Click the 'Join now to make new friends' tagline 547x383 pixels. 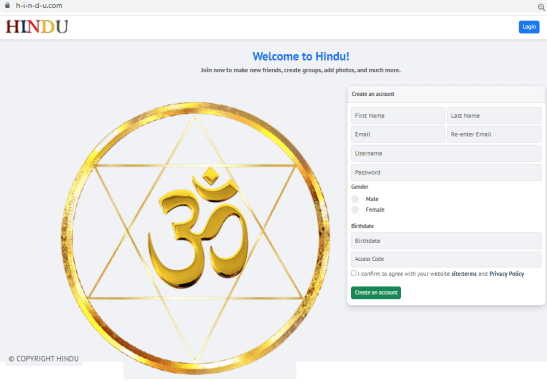pyautogui.click(x=301, y=70)
